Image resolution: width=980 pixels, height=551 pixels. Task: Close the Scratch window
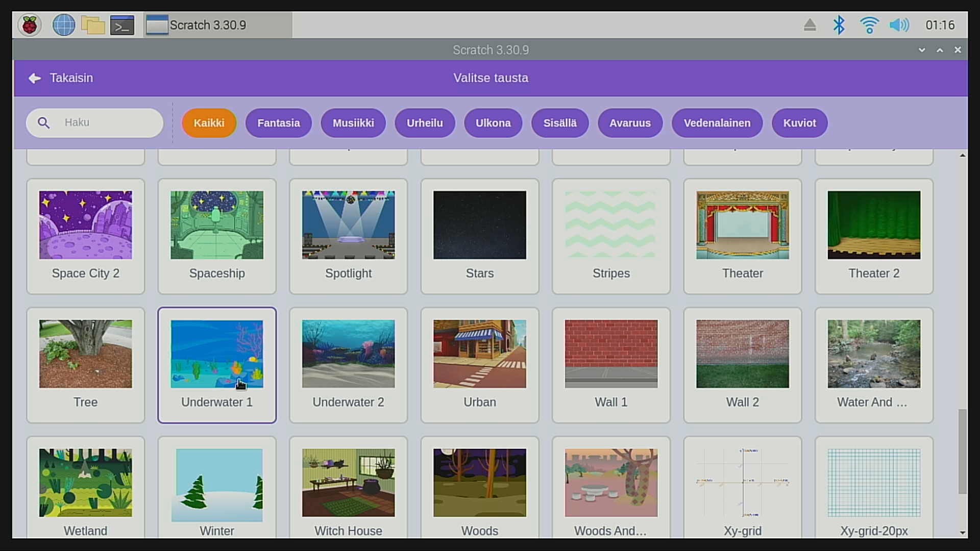coord(958,50)
